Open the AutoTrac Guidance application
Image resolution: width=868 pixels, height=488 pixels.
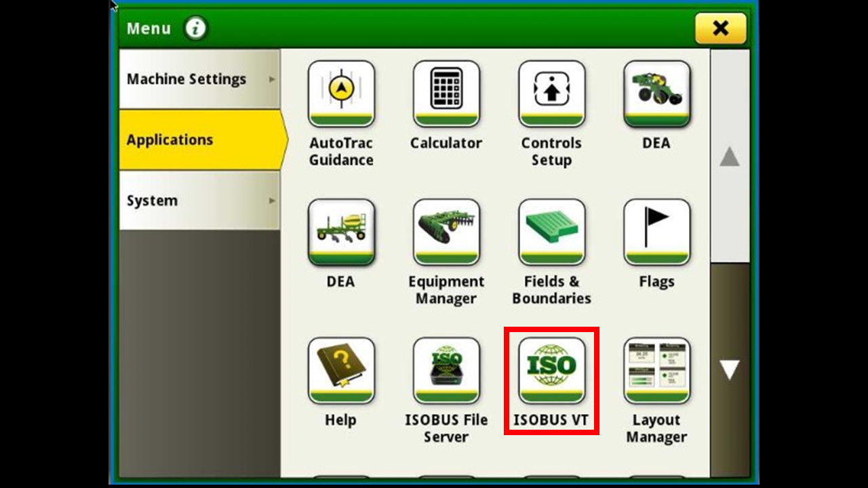[x=341, y=94]
